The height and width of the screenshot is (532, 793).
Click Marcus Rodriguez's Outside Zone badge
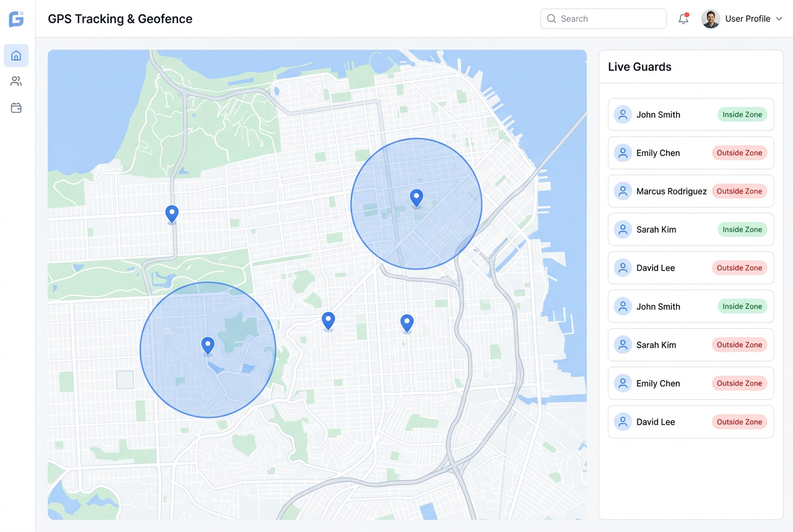tap(739, 191)
